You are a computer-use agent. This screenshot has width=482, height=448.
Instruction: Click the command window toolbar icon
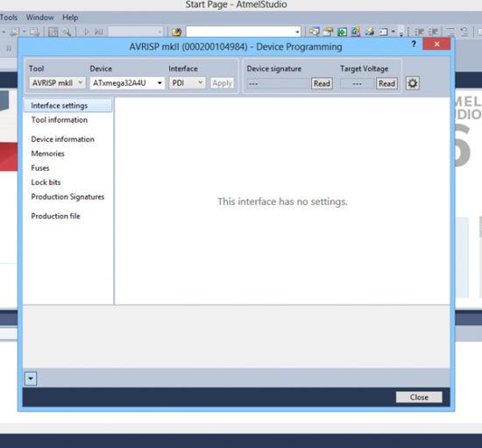(383, 32)
